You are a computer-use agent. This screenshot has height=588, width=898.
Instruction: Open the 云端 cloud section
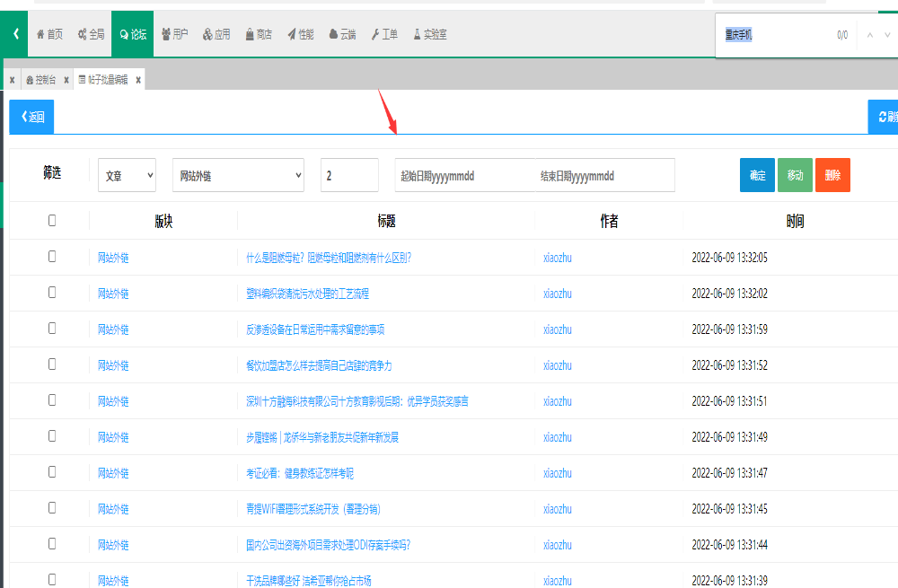(x=342, y=35)
